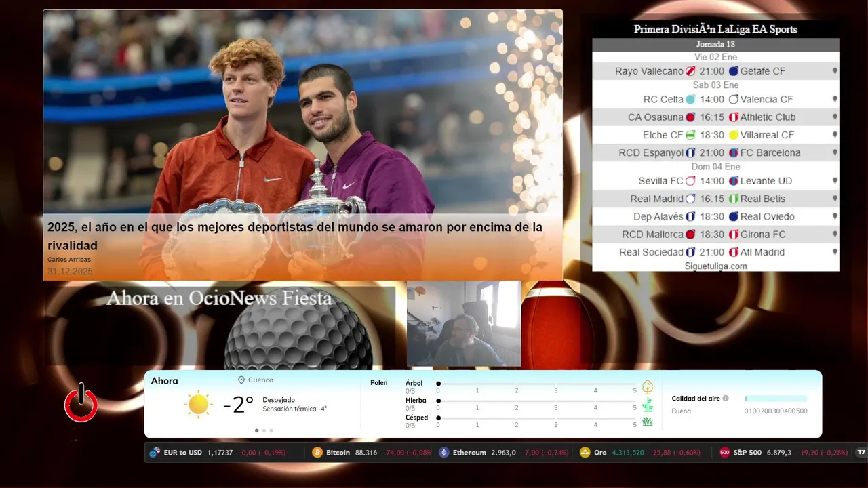The image size is (868, 488).
Task: Click the Árbol pollen level scale
Action: coord(537,387)
